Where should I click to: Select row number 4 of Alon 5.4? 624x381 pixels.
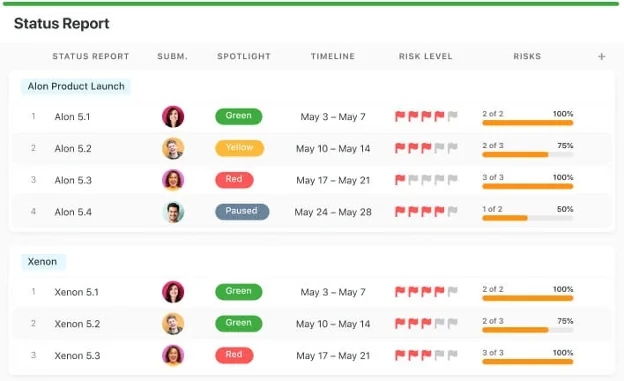coord(33,211)
